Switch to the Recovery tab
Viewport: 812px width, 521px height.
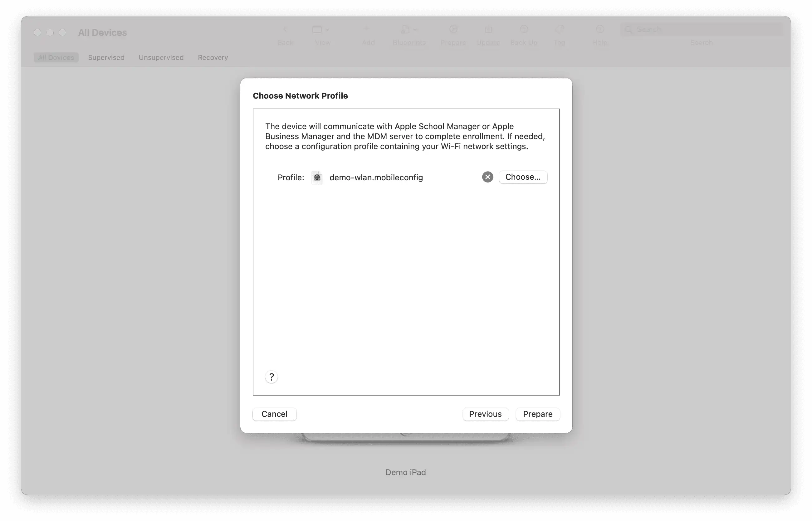pos(213,57)
